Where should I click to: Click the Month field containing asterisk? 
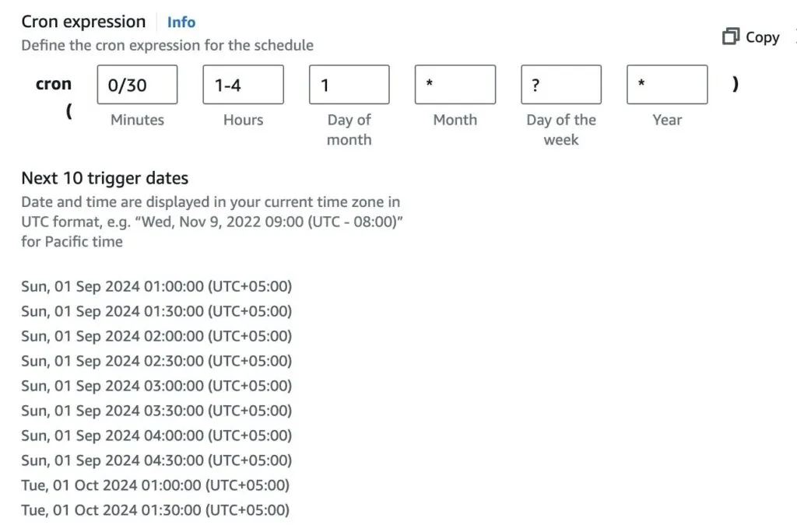pyautogui.click(x=455, y=84)
